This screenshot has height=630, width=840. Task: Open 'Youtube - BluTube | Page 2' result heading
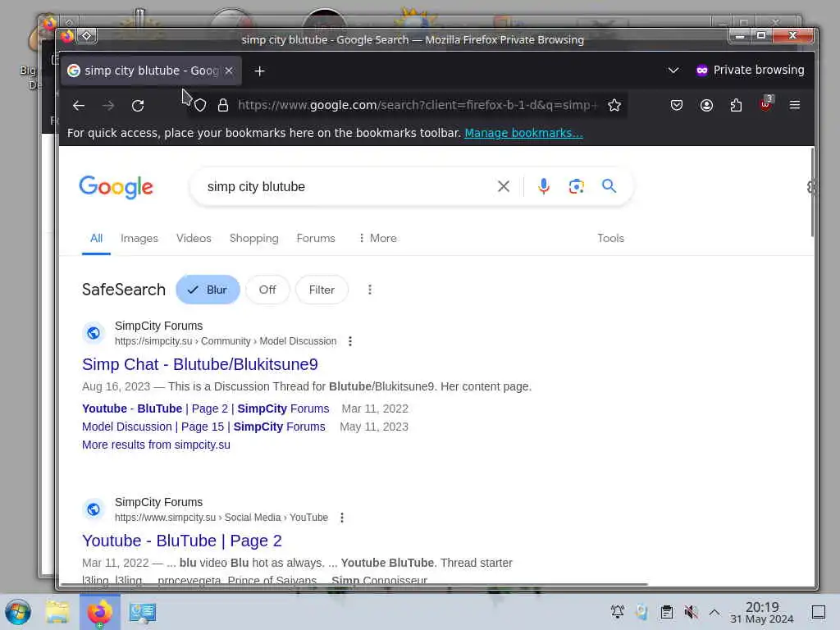[182, 541]
